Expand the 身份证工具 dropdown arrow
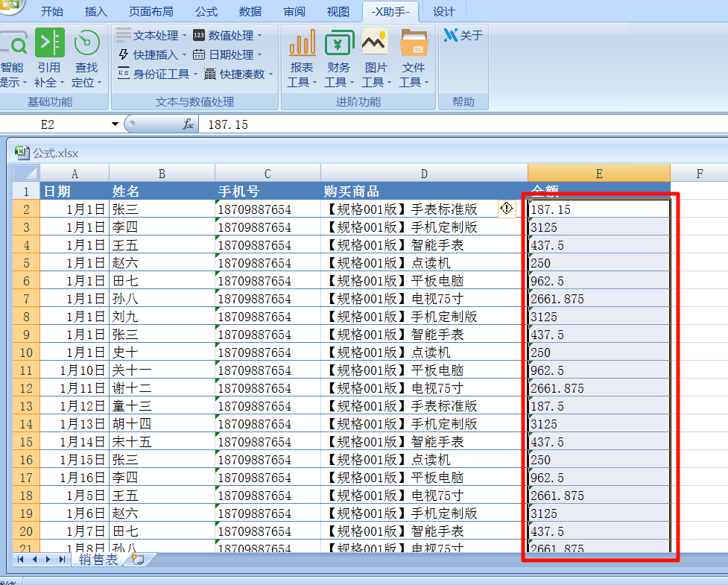The height and width of the screenshot is (585, 728). tap(195, 74)
